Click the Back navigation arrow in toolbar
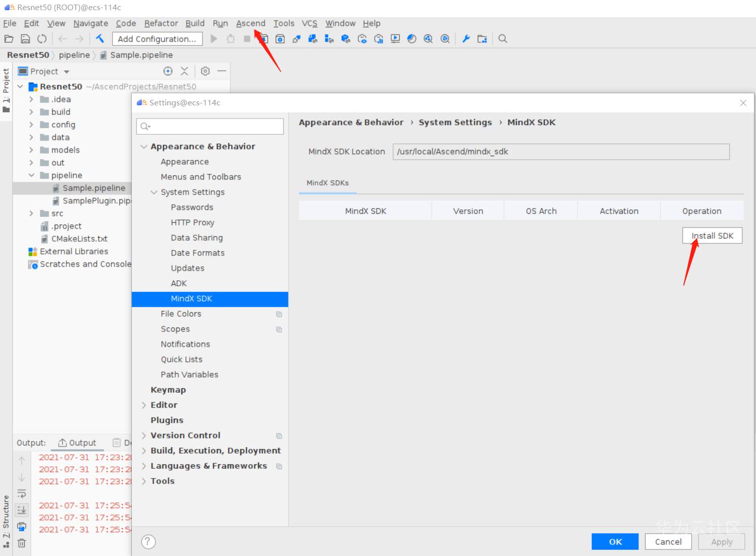756x556 pixels. pos(63,39)
